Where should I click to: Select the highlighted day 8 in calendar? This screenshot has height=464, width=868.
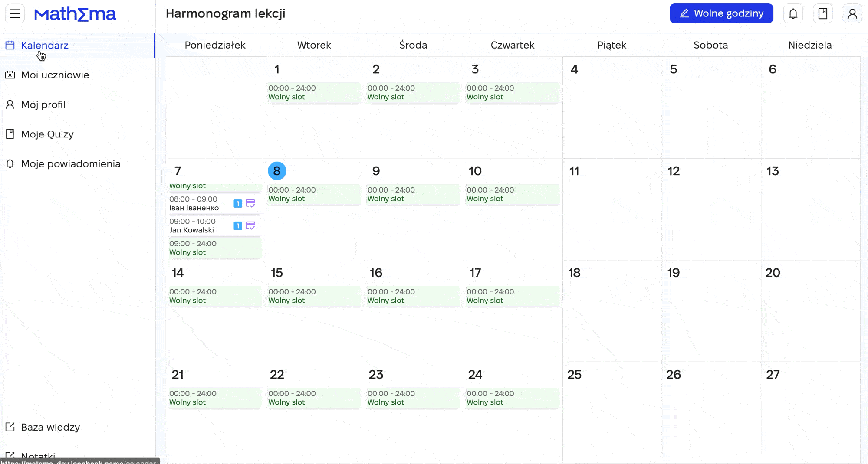tap(277, 171)
